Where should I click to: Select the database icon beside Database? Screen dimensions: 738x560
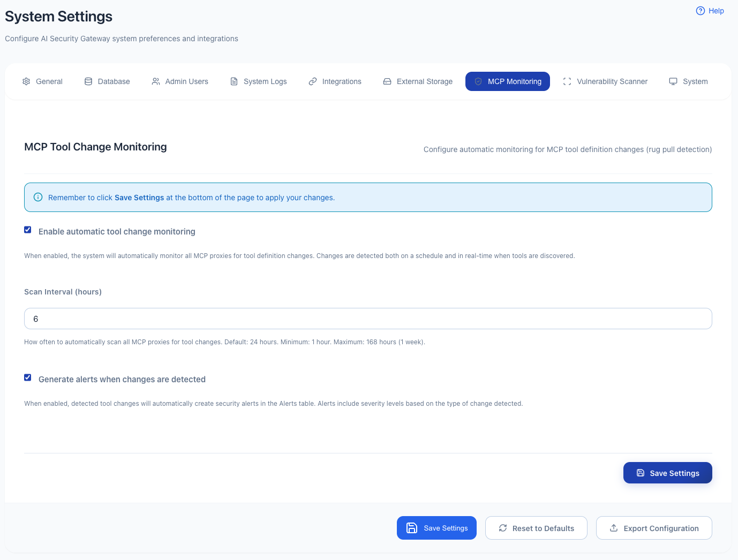[x=88, y=81]
